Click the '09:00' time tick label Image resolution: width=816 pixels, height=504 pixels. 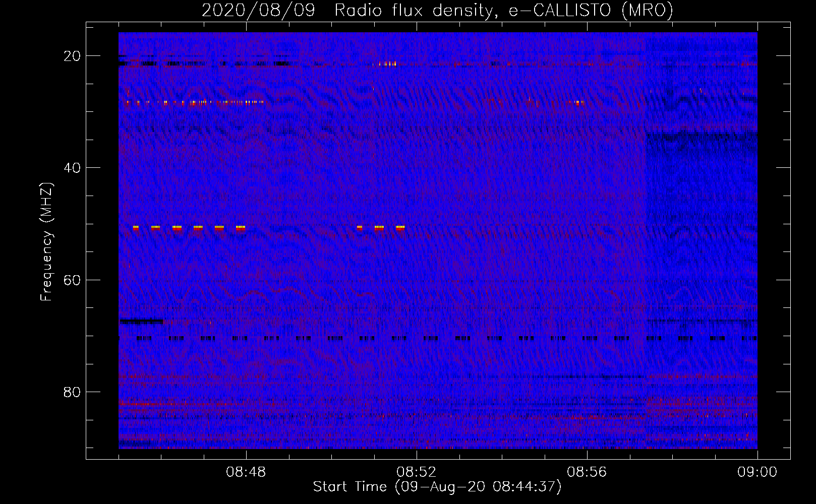coord(757,472)
